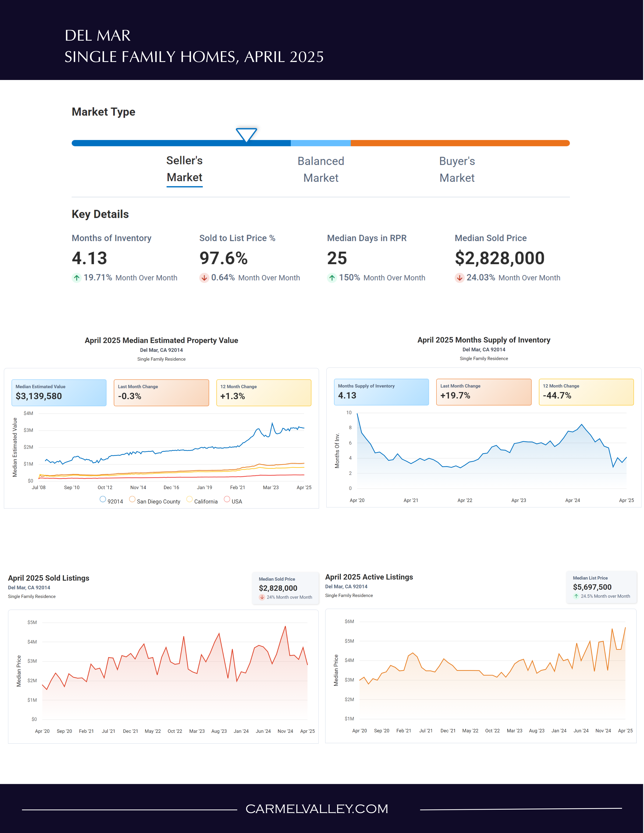Click green up arrow under Median Days in RPR
The height and width of the screenshot is (833, 644).
tap(332, 278)
